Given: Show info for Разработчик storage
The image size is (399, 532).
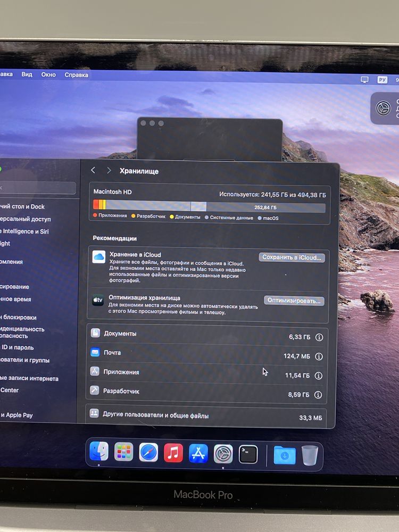Looking at the screenshot, I should pos(318,395).
